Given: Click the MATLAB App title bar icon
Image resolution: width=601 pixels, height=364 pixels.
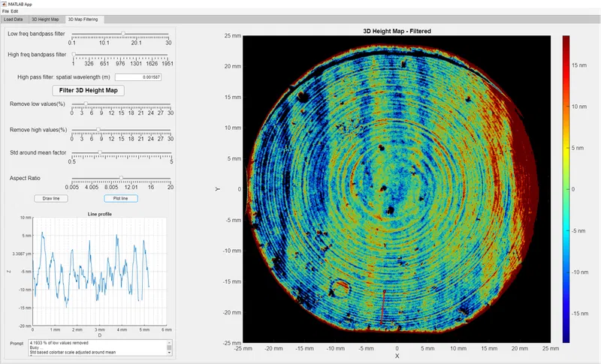Looking at the screenshot, I should [5, 4].
